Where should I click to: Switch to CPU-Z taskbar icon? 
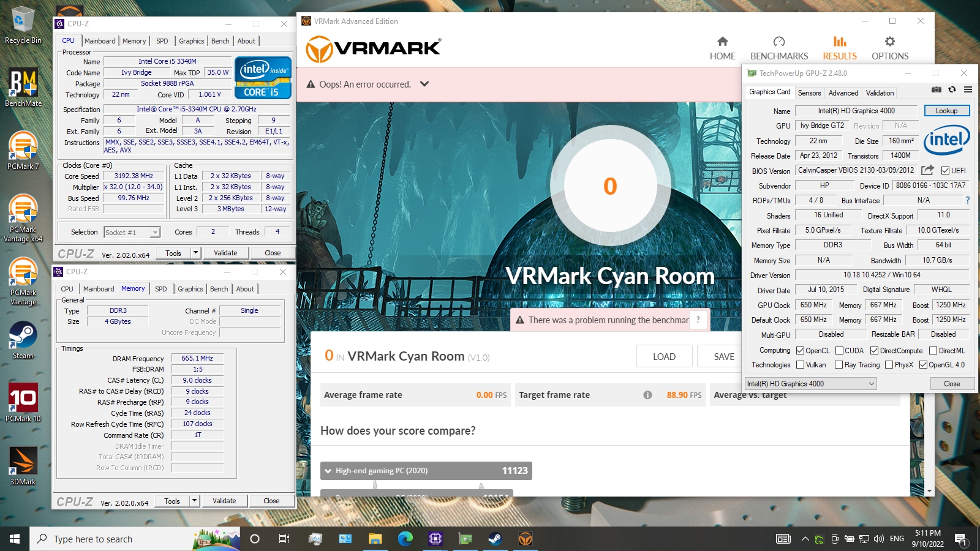click(435, 539)
